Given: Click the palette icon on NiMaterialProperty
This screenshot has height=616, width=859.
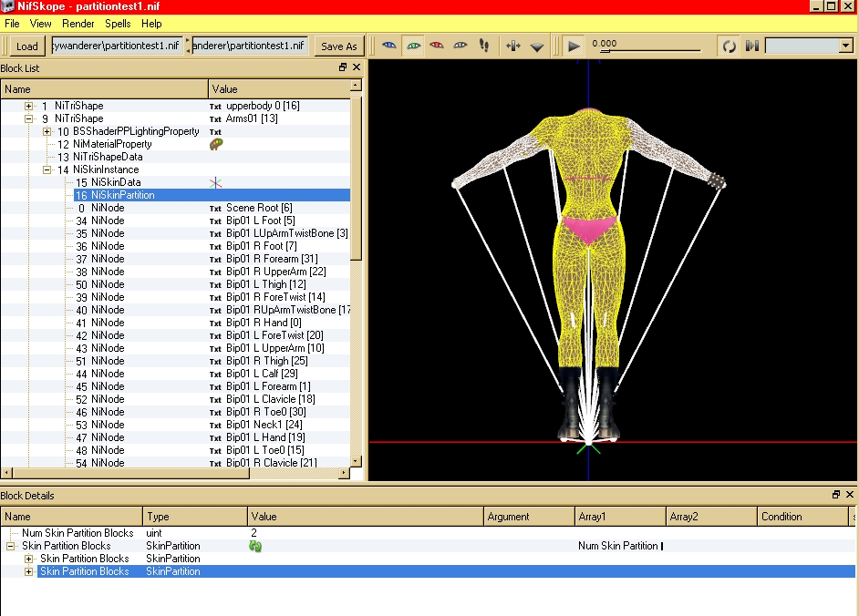Looking at the screenshot, I should point(216,144).
